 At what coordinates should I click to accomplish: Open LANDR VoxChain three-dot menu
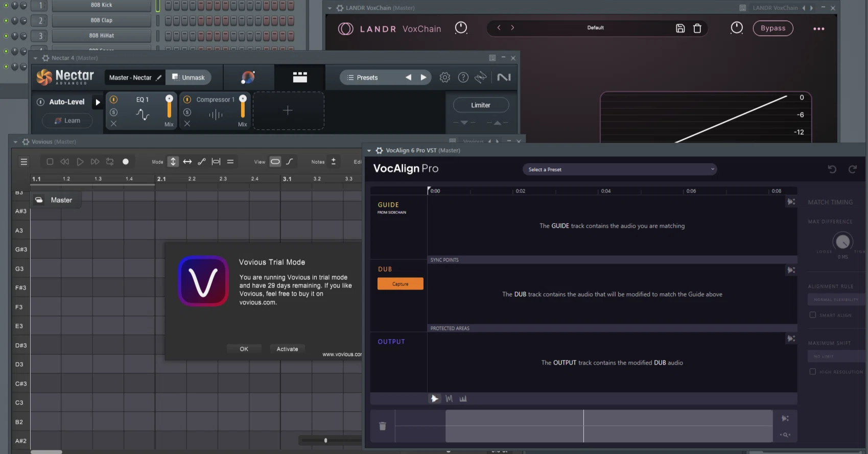pyautogui.click(x=819, y=29)
